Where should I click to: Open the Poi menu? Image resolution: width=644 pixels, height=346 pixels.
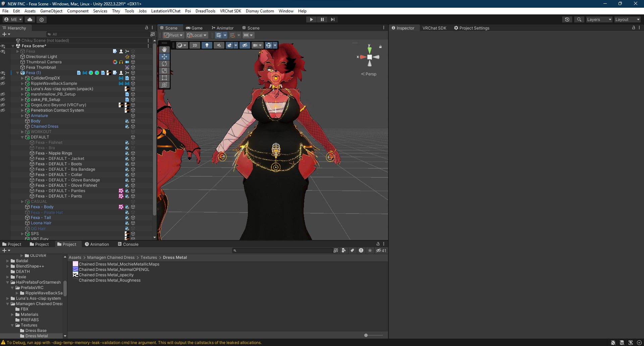point(188,11)
